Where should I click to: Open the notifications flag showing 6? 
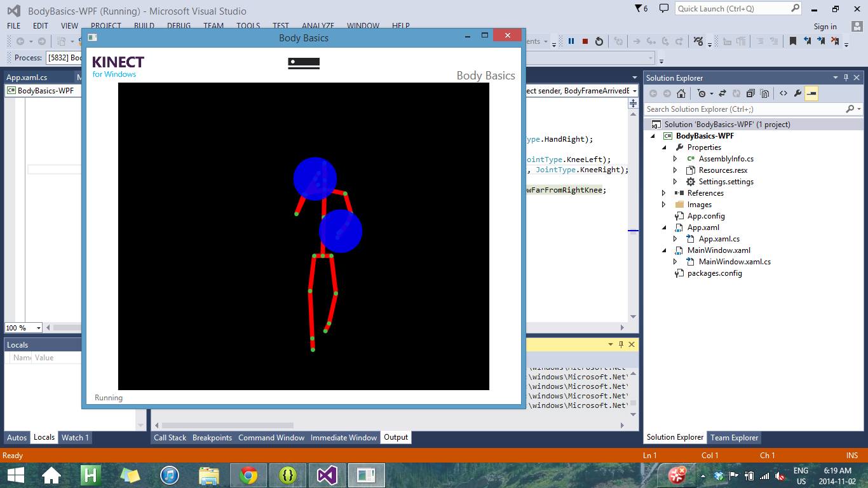642,8
